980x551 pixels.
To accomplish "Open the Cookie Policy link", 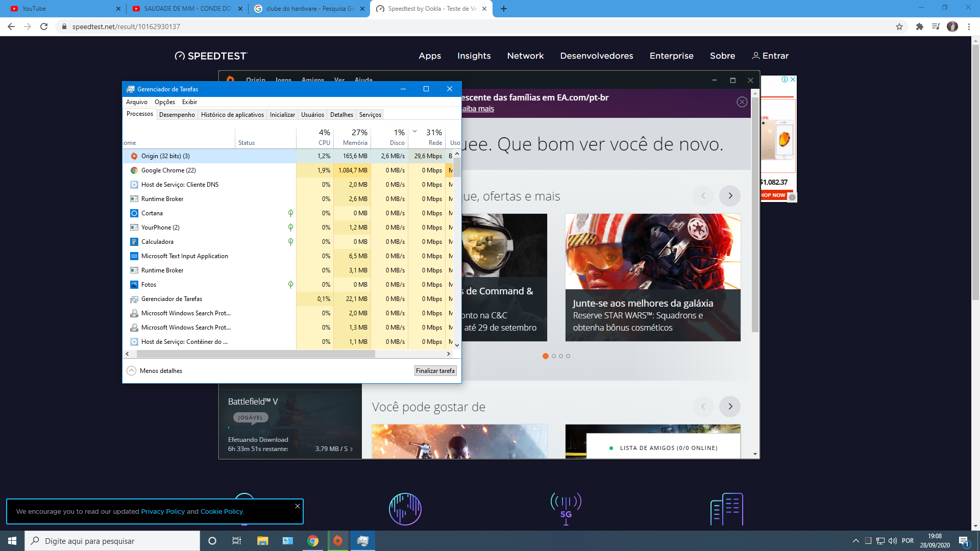I will click(x=222, y=512).
